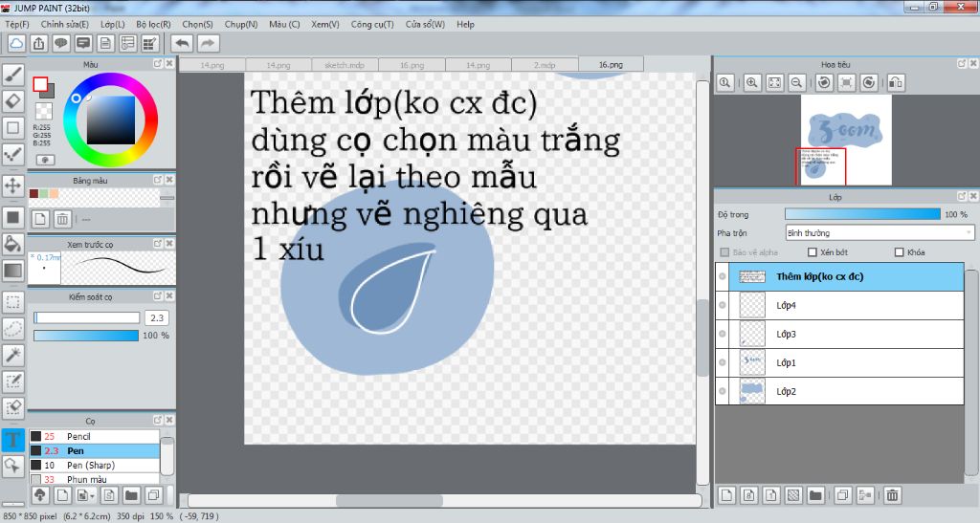Open the Công cụ(T) menu
Screen dimensions: 980x523
pos(372,24)
